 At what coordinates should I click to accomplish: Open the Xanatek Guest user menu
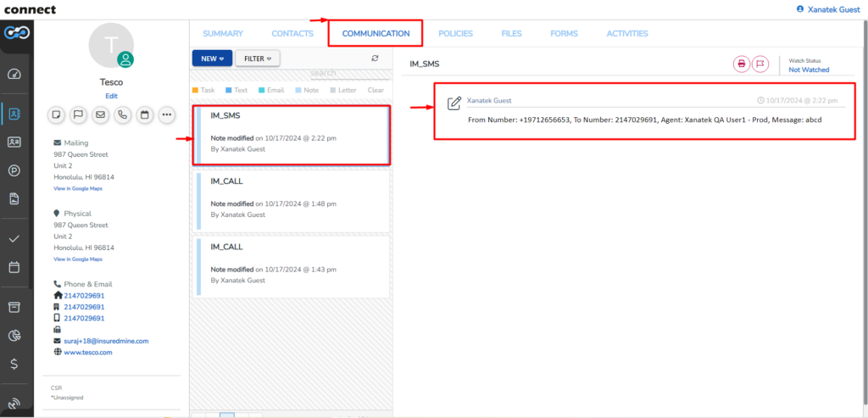point(828,9)
